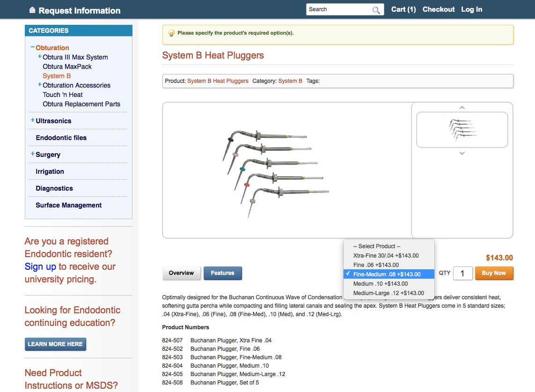
Task: Open the Cart (1) menu
Action: pos(403,9)
